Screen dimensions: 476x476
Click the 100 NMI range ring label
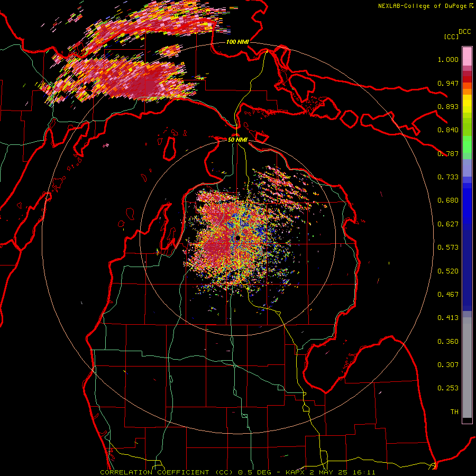237,42
